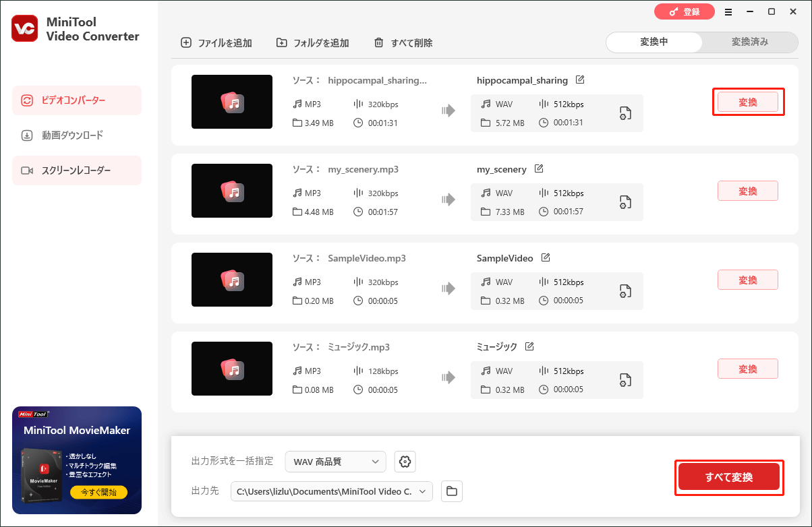Screen dimensions: 812x527
Task: Click the 出力形式を一括指定 label
Action: pyautogui.click(x=233, y=461)
